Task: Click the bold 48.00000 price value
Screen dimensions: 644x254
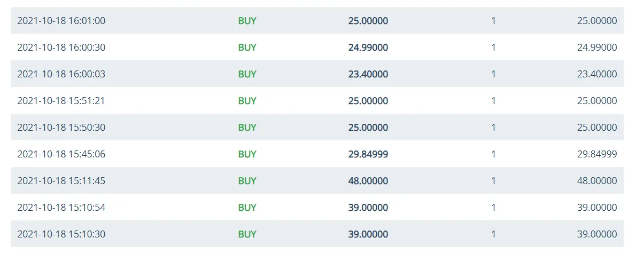Action: coord(368,181)
